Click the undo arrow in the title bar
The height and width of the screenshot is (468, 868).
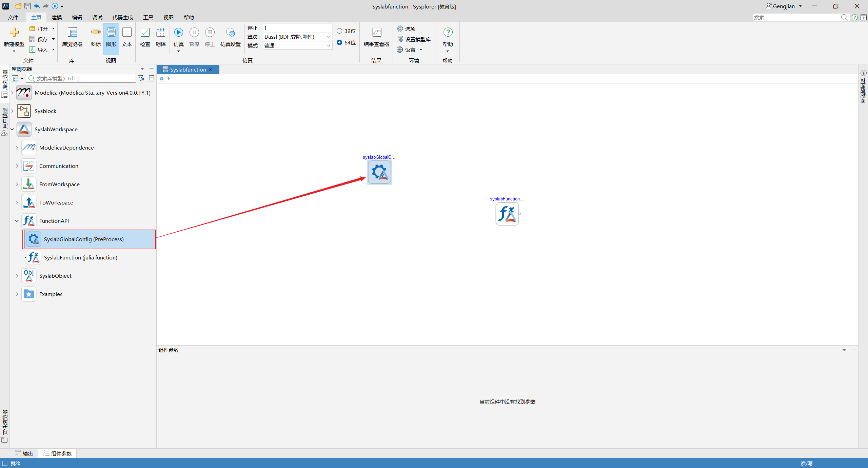pyautogui.click(x=37, y=6)
